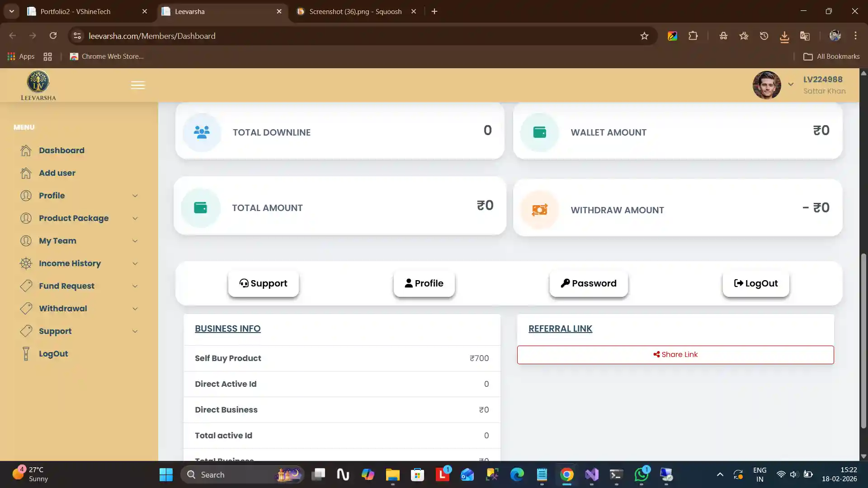Open the Chrome extensions puzzle icon
This screenshot has width=868, height=488.
coord(693,36)
